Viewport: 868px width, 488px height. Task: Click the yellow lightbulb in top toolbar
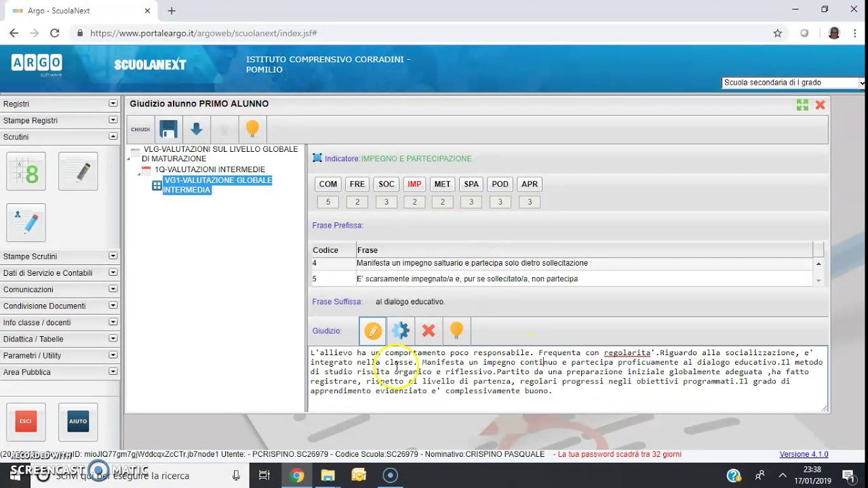252,129
